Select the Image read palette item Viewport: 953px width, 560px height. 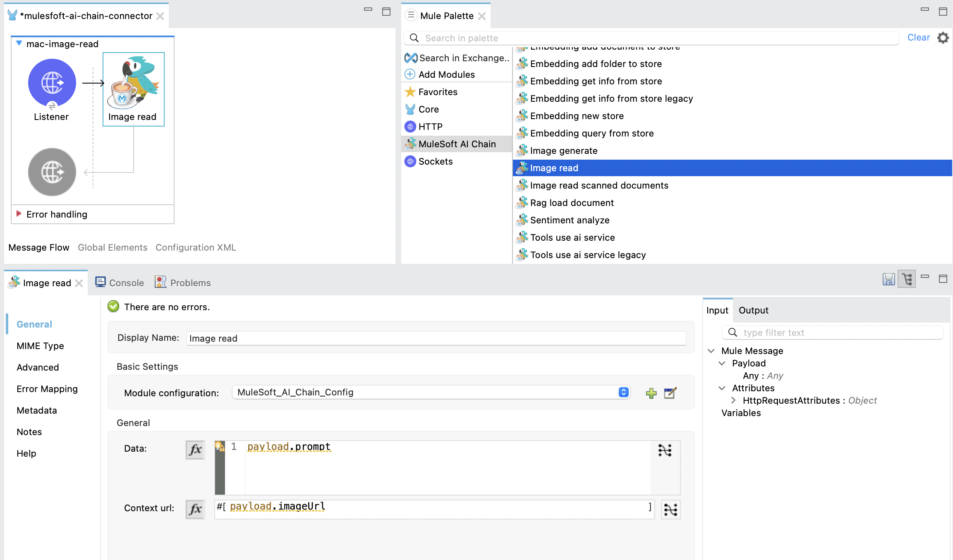click(x=554, y=168)
